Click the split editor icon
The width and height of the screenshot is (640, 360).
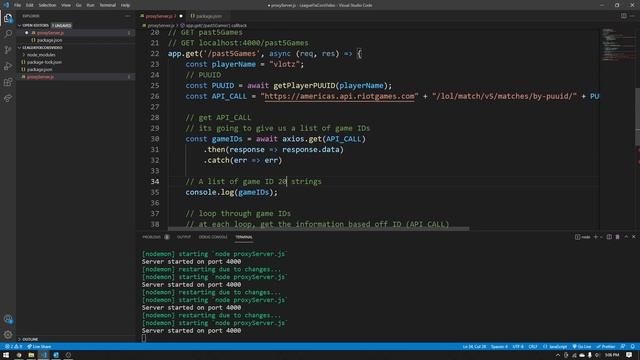pyautogui.click(x=624, y=16)
